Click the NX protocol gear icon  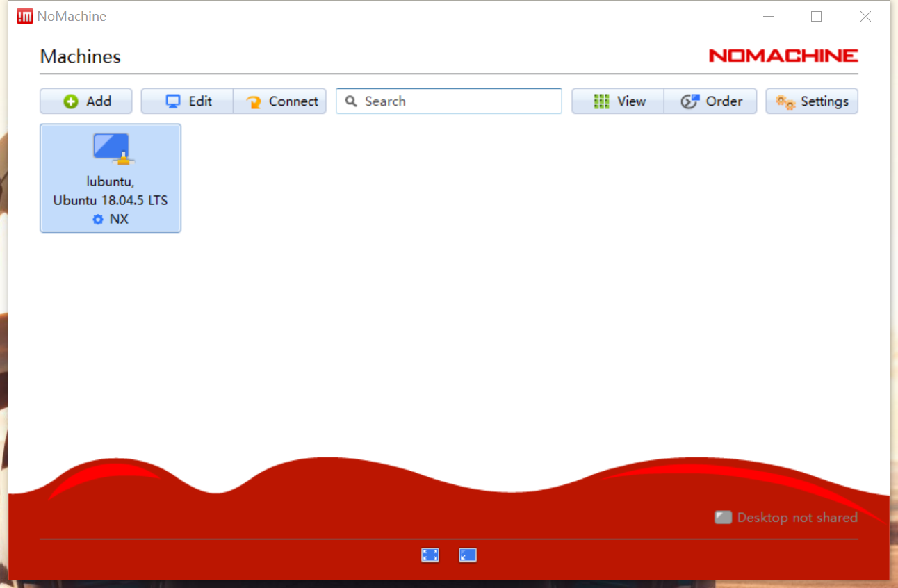tap(98, 220)
